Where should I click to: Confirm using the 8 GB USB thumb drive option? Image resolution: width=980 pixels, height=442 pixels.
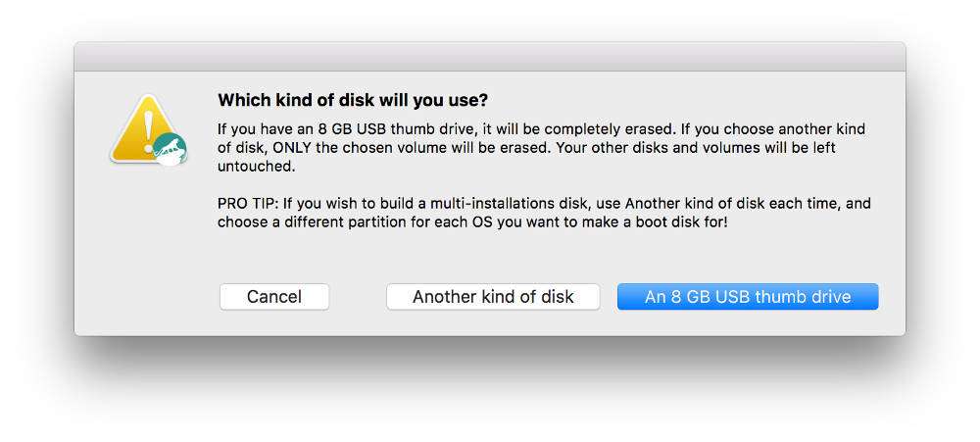[x=748, y=297]
